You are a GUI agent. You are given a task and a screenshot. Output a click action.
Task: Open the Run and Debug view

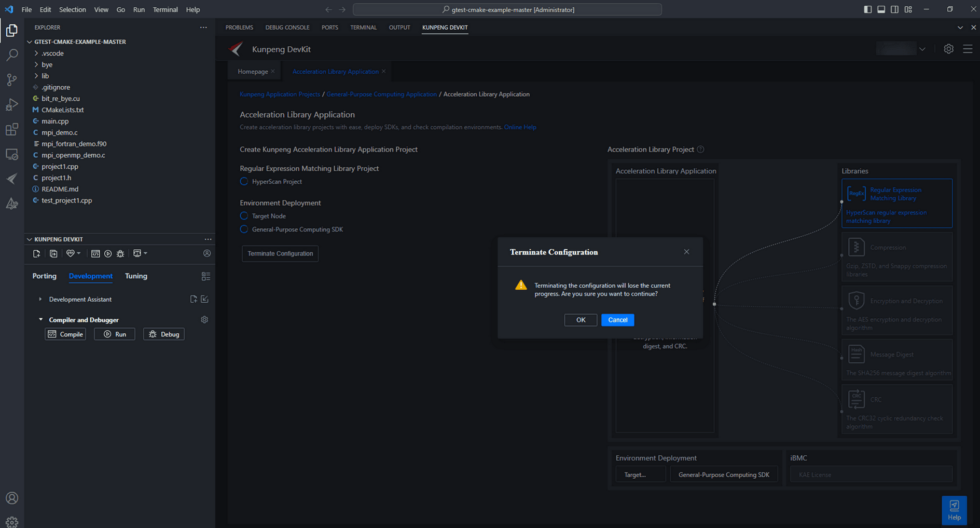point(11,104)
